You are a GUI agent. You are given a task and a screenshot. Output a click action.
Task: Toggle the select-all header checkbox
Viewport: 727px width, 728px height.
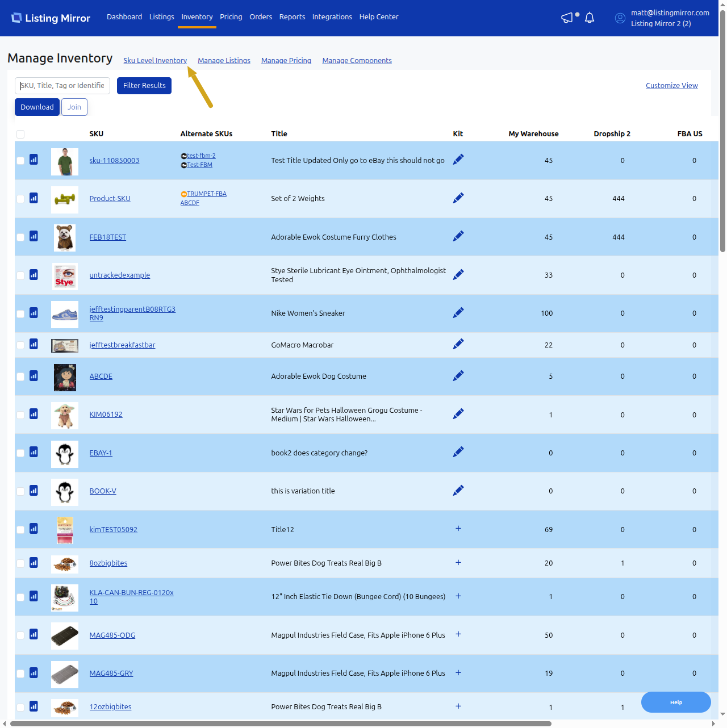tap(20, 134)
